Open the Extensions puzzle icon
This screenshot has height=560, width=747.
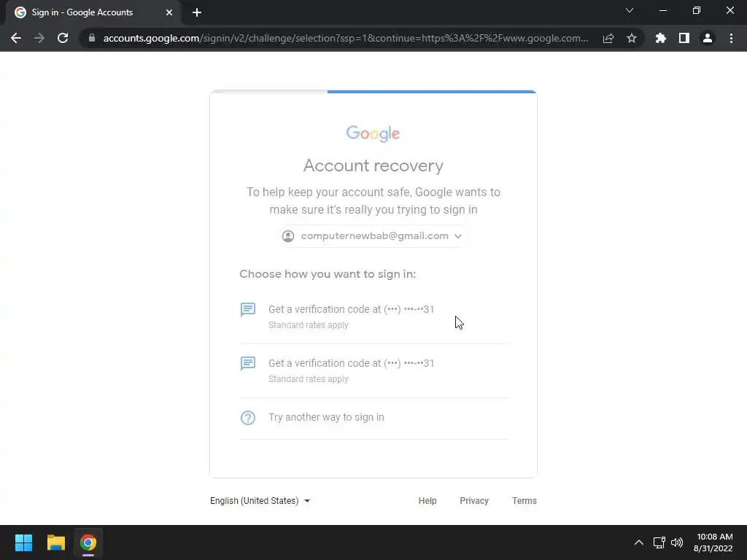pos(660,38)
